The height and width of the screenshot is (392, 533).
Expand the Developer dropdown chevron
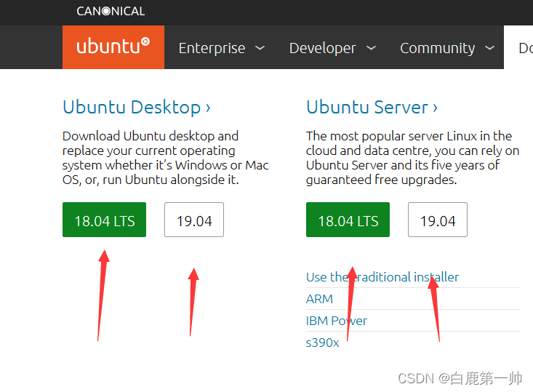click(371, 48)
